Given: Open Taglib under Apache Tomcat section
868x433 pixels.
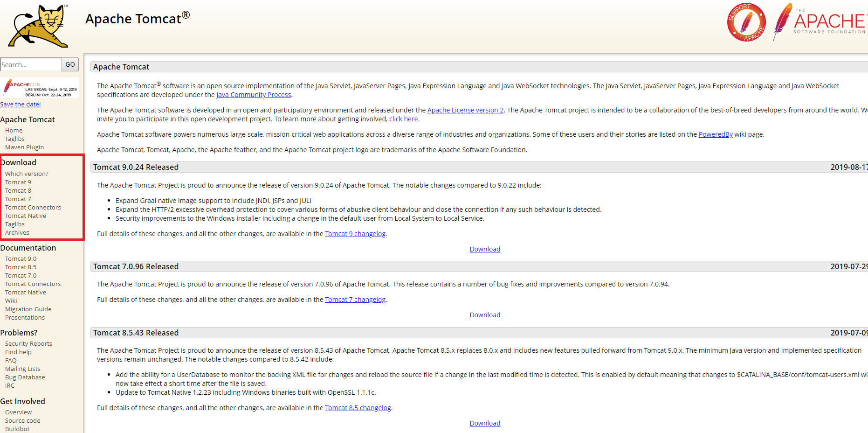Looking at the screenshot, I should pos(15,139).
